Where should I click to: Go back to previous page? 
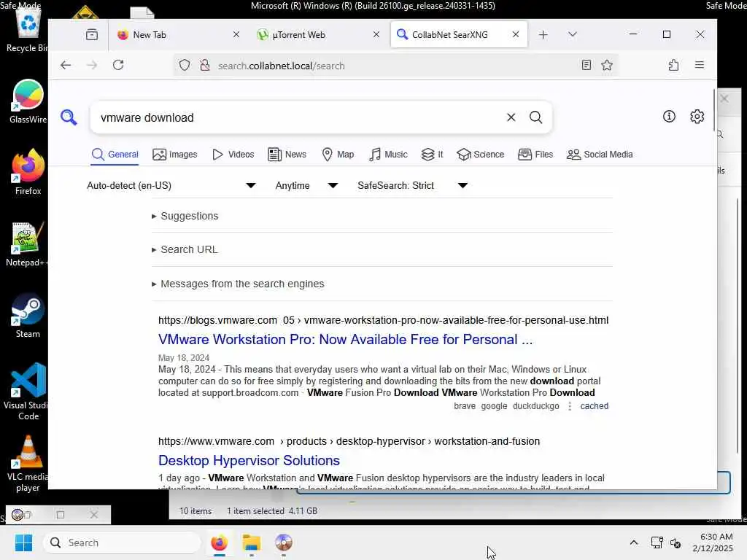(66, 65)
